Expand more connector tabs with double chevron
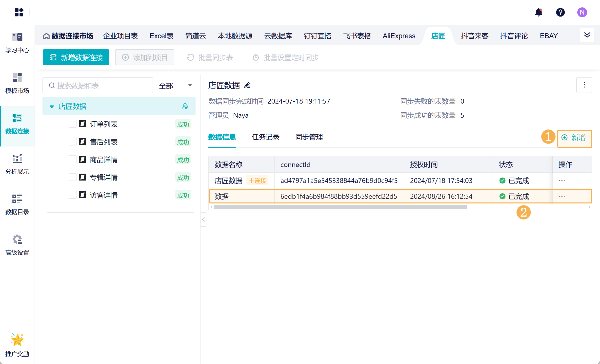The image size is (600, 364). point(587,35)
